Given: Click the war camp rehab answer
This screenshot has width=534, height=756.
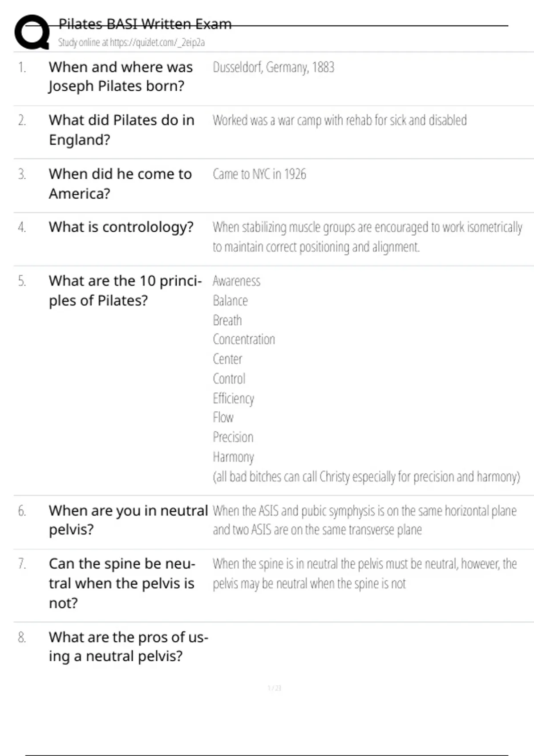Looking at the screenshot, I should click(x=340, y=121).
